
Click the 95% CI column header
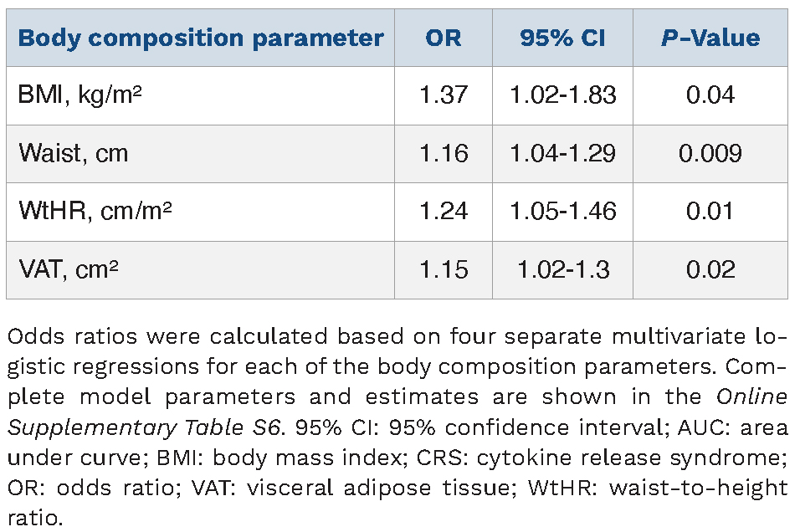(562, 38)
